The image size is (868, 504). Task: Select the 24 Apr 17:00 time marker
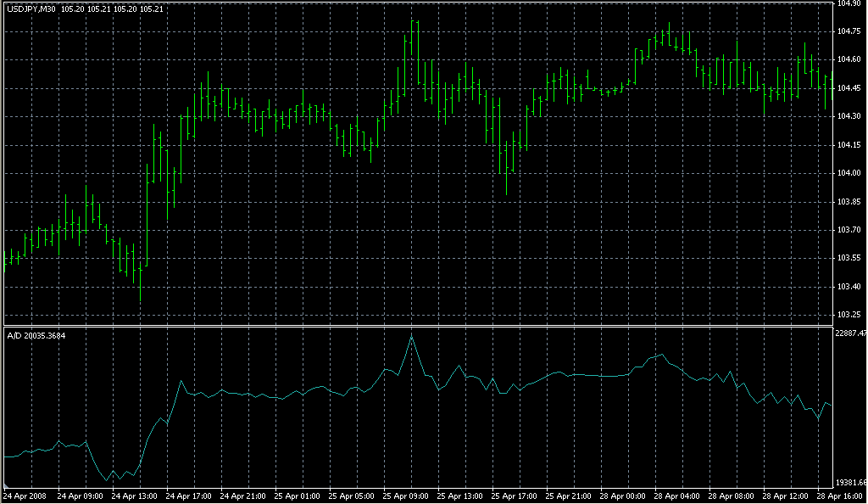tap(188, 496)
